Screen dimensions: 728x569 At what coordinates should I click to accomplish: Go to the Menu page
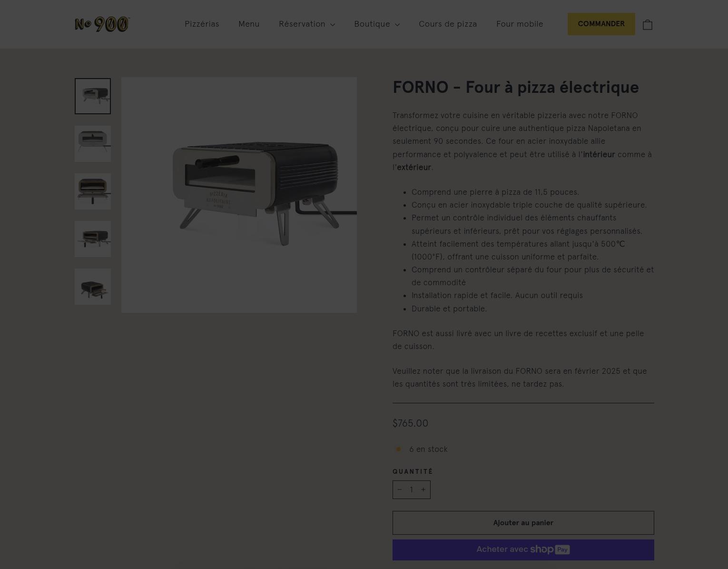(249, 24)
